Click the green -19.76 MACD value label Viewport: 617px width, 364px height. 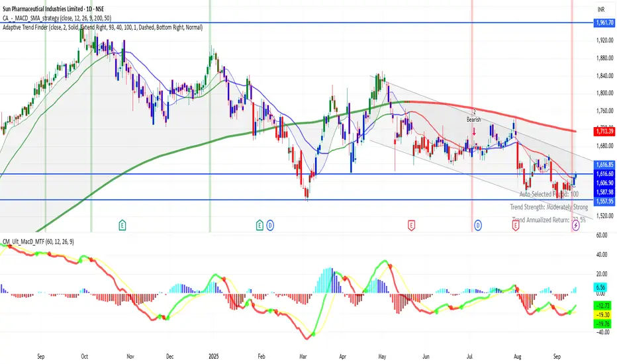click(x=602, y=324)
